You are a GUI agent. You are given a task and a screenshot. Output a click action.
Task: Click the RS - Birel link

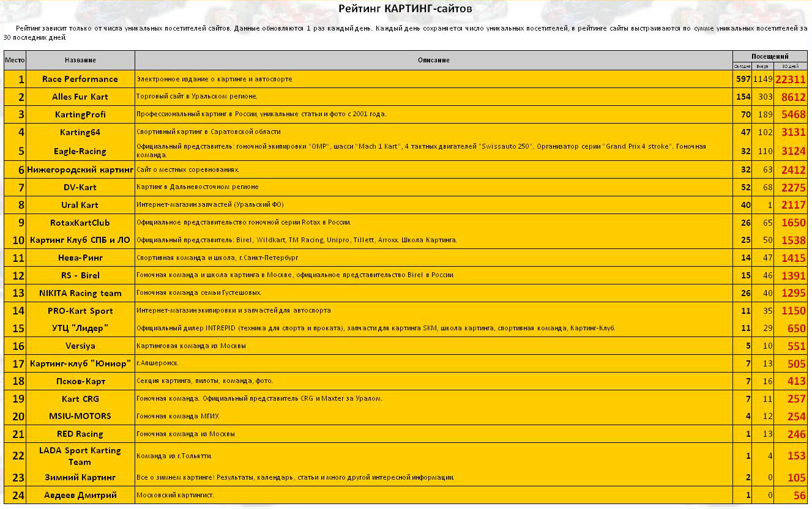pyautogui.click(x=80, y=275)
